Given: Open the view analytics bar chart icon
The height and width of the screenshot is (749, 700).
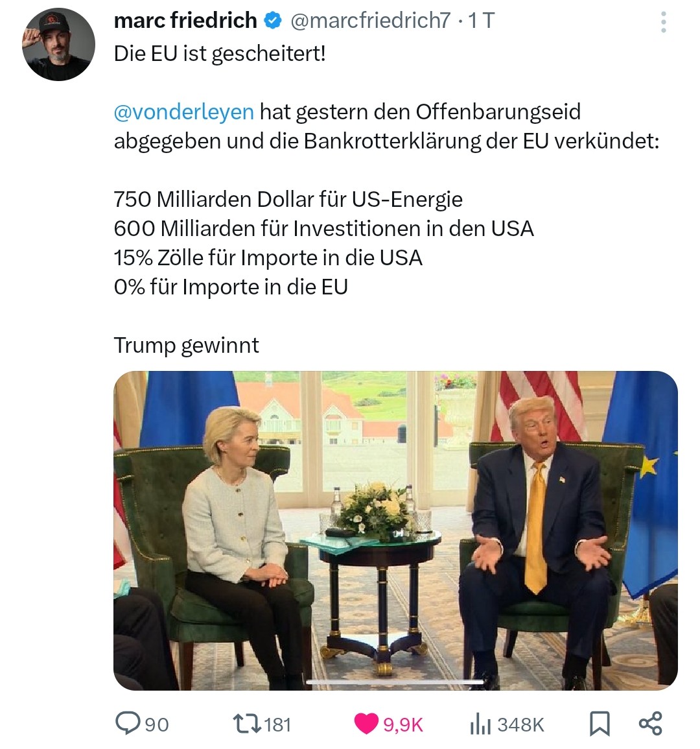Looking at the screenshot, I should tap(480, 724).
